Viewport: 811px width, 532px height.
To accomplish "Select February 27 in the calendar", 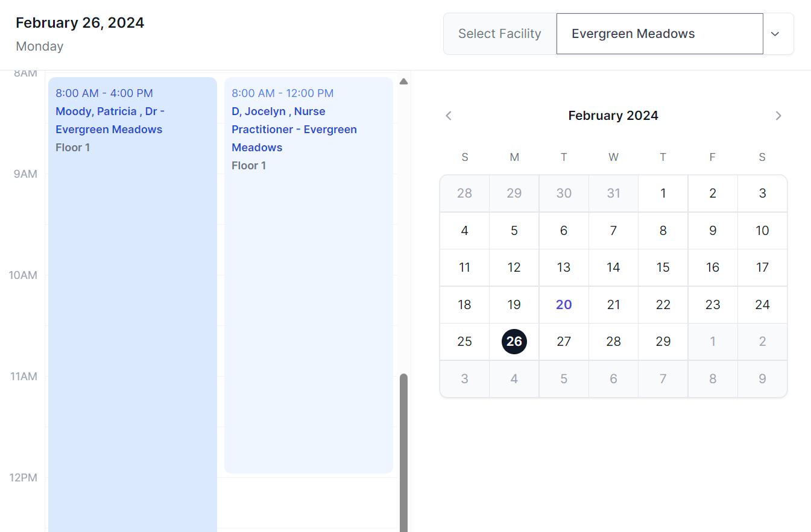I will point(564,342).
